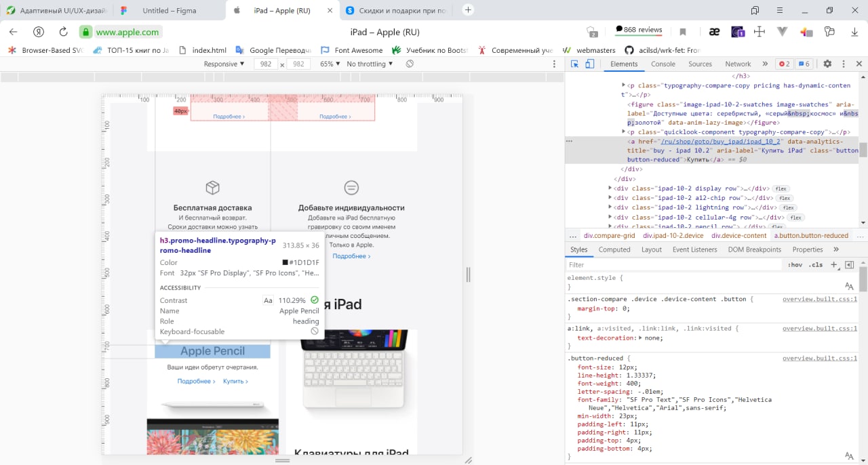Switch to the Sources tab
This screenshot has width=868, height=465.
click(x=700, y=64)
